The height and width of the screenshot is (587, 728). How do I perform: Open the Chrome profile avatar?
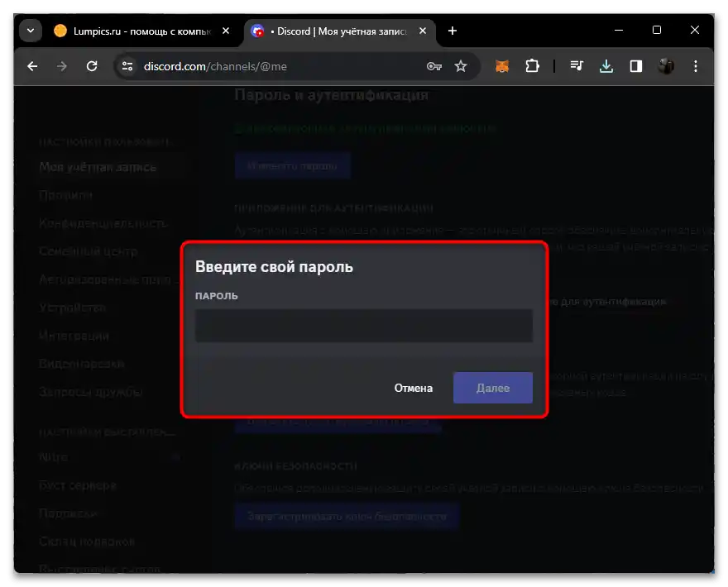click(x=666, y=66)
